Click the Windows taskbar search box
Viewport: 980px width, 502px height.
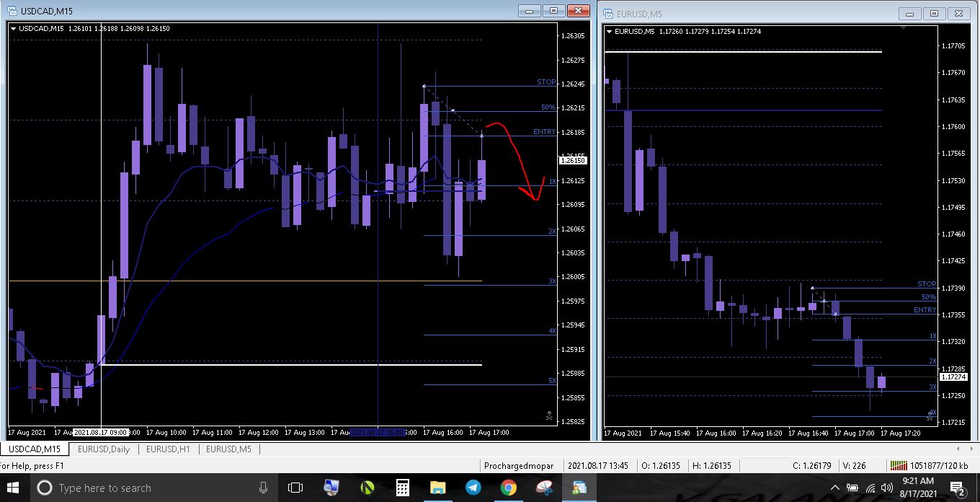point(153,488)
